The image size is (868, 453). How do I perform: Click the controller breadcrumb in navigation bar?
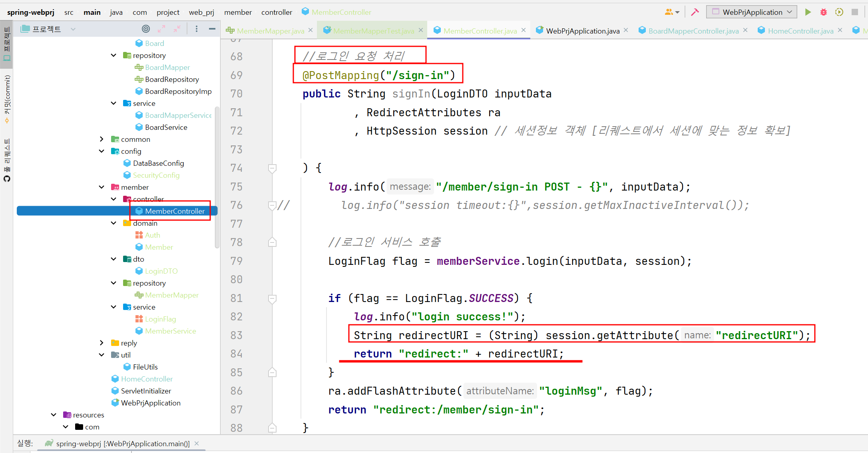277,12
